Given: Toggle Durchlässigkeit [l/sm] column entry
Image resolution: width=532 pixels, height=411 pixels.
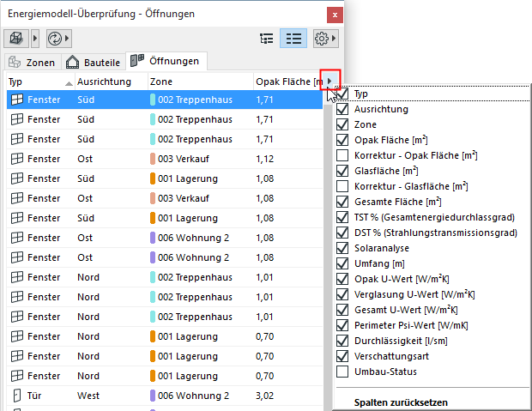Looking at the screenshot, I should (431, 341).
